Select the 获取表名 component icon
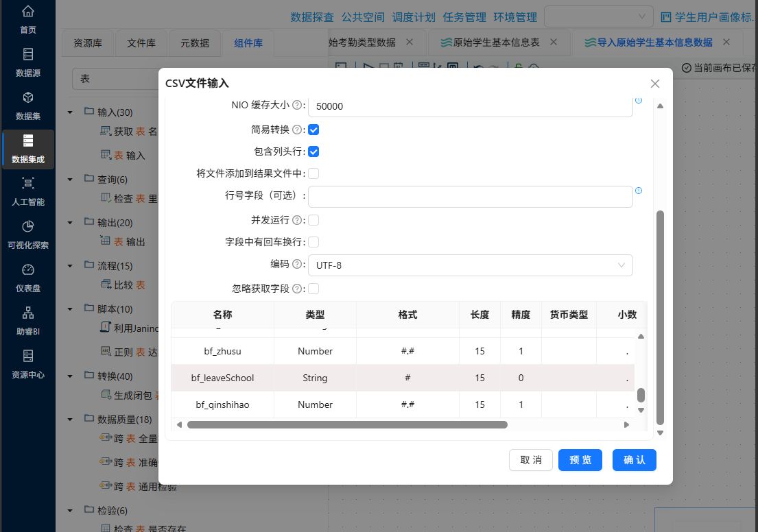This screenshot has height=532, width=758. 105,130
